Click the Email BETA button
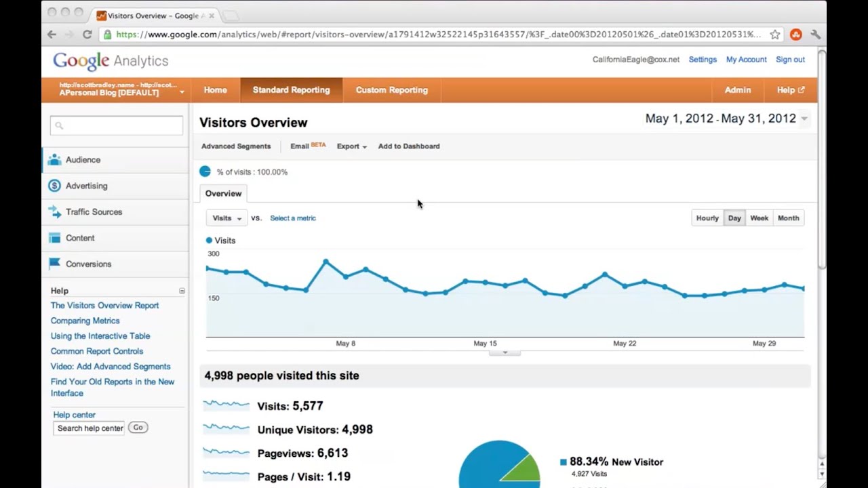The width and height of the screenshot is (868, 488). coord(308,146)
